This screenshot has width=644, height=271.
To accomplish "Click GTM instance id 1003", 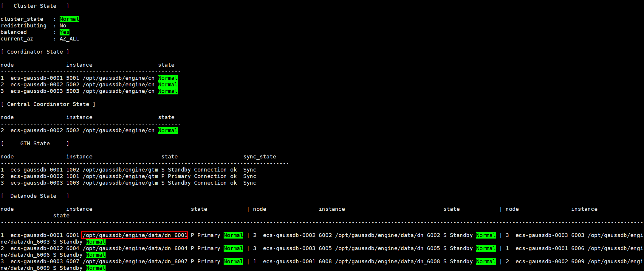I will (x=73, y=183).
